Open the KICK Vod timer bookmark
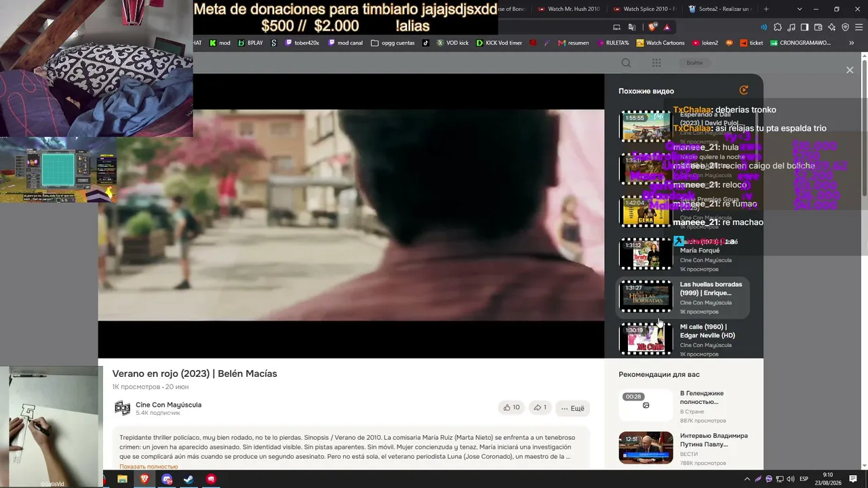The image size is (868, 488). [x=499, y=43]
